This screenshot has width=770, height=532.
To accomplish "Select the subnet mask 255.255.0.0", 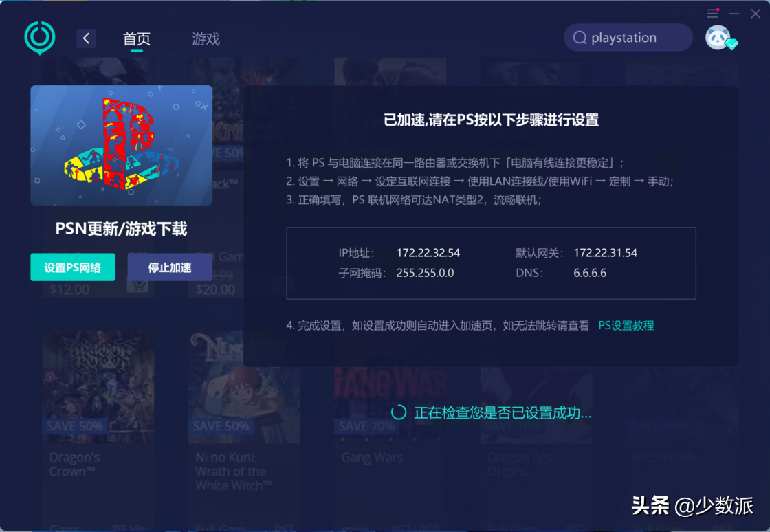I will (426, 273).
